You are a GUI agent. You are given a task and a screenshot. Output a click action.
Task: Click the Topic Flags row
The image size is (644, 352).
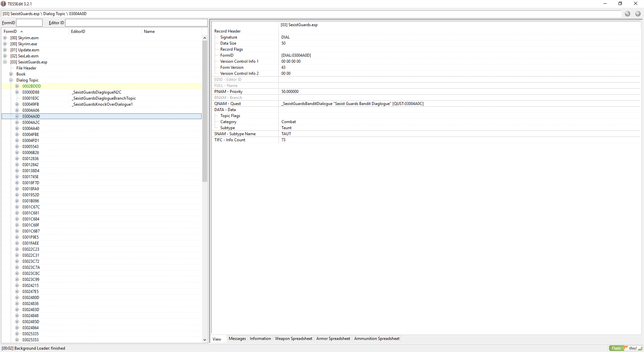coord(426,116)
